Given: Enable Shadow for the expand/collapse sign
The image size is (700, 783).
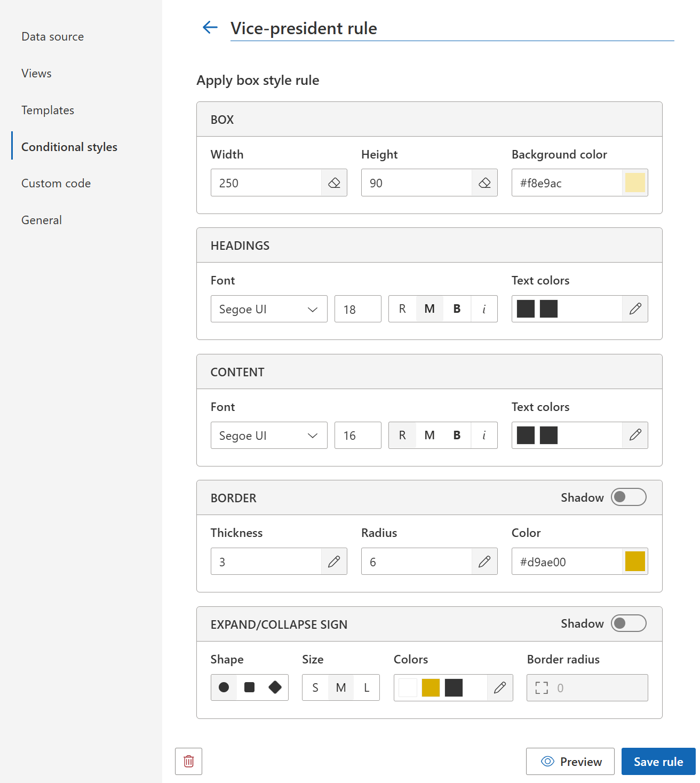Looking at the screenshot, I should click(628, 623).
